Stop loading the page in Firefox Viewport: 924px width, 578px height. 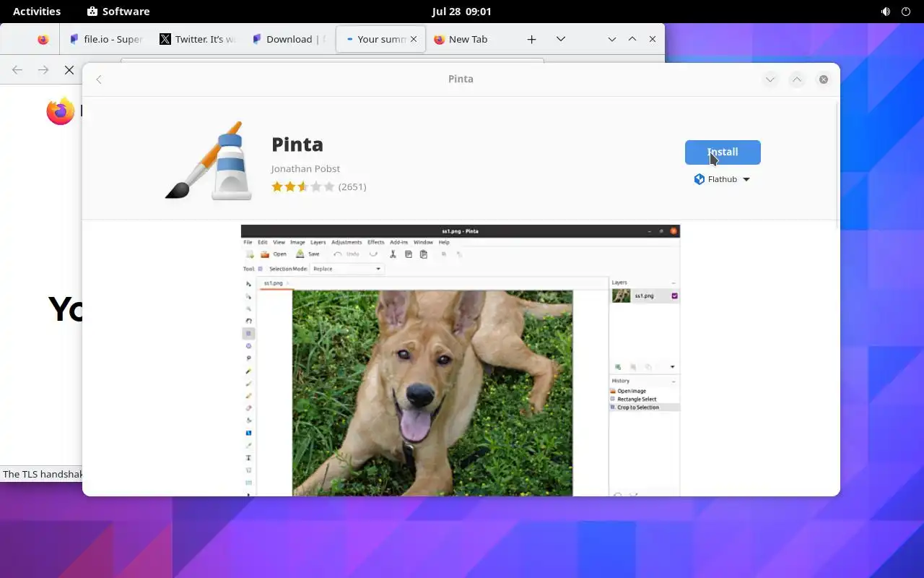point(69,70)
